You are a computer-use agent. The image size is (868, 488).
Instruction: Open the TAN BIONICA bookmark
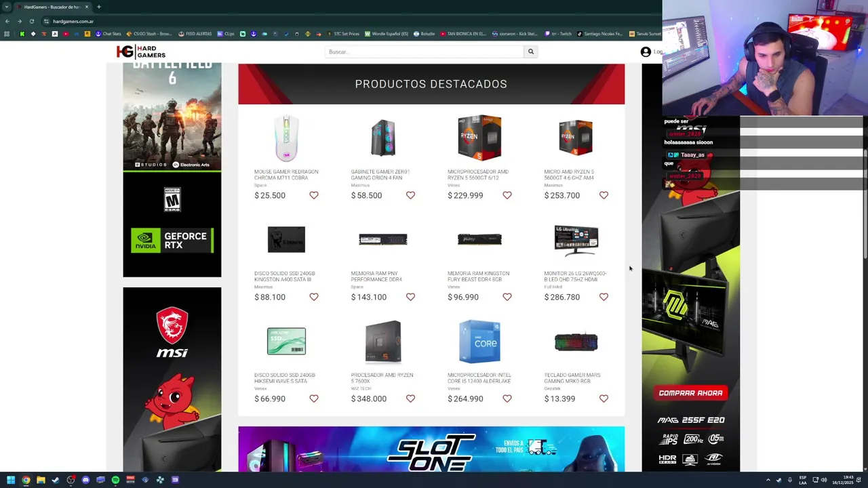coord(463,34)
